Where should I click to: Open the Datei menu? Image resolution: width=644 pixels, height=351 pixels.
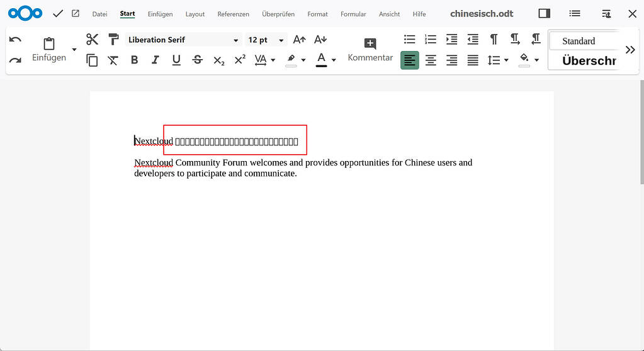point(99,14)
